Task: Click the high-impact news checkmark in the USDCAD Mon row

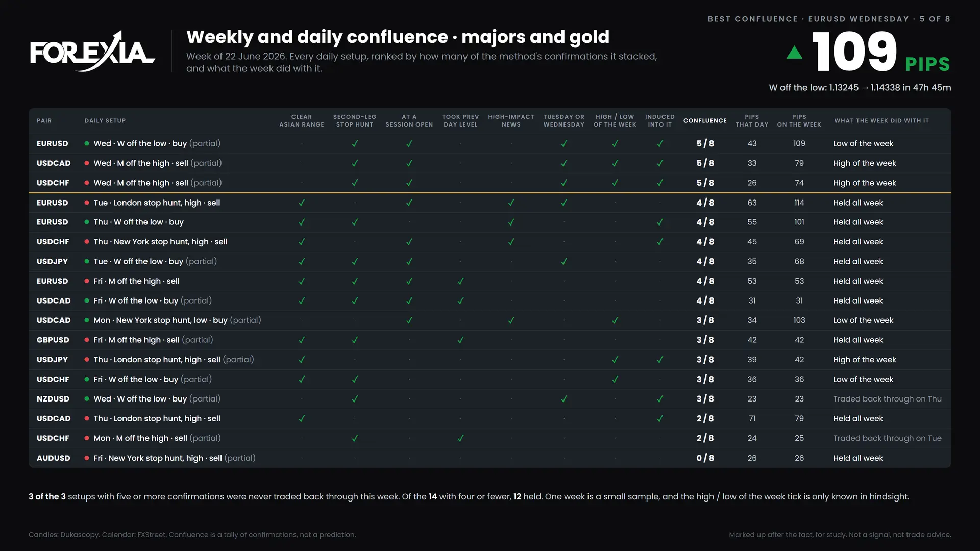Action: (x=511, y=320)
